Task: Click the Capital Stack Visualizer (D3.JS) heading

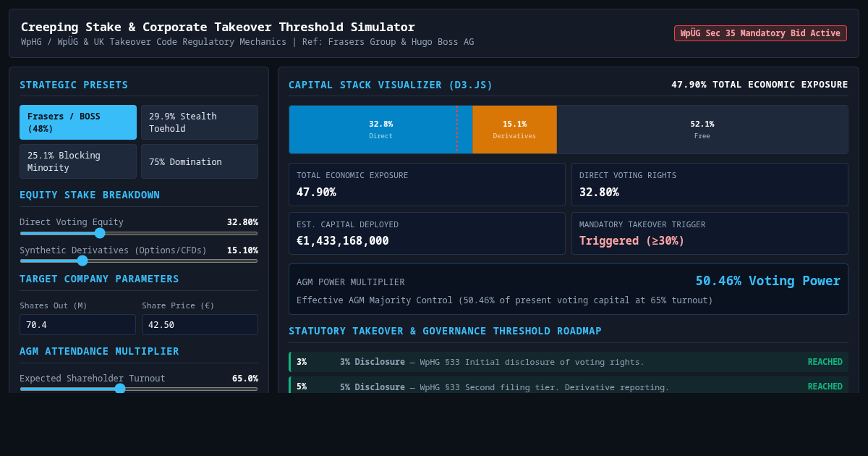Action: tap(391, 85)
